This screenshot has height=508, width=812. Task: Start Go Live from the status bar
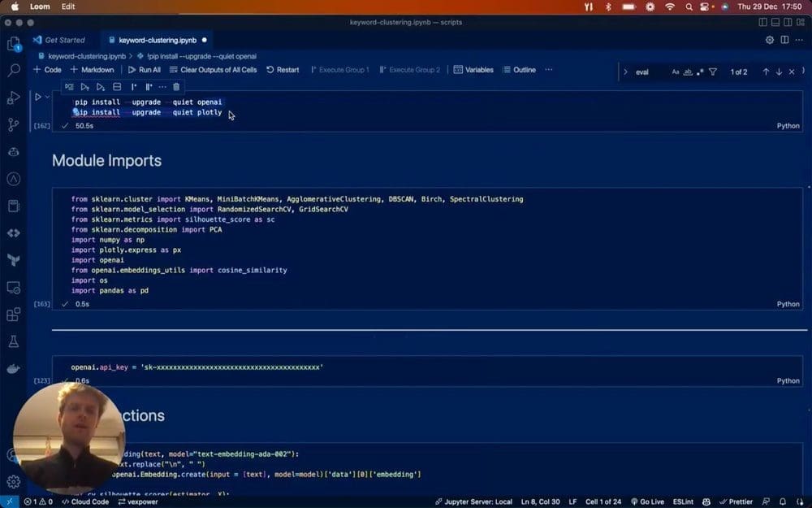tap(650, 501)
